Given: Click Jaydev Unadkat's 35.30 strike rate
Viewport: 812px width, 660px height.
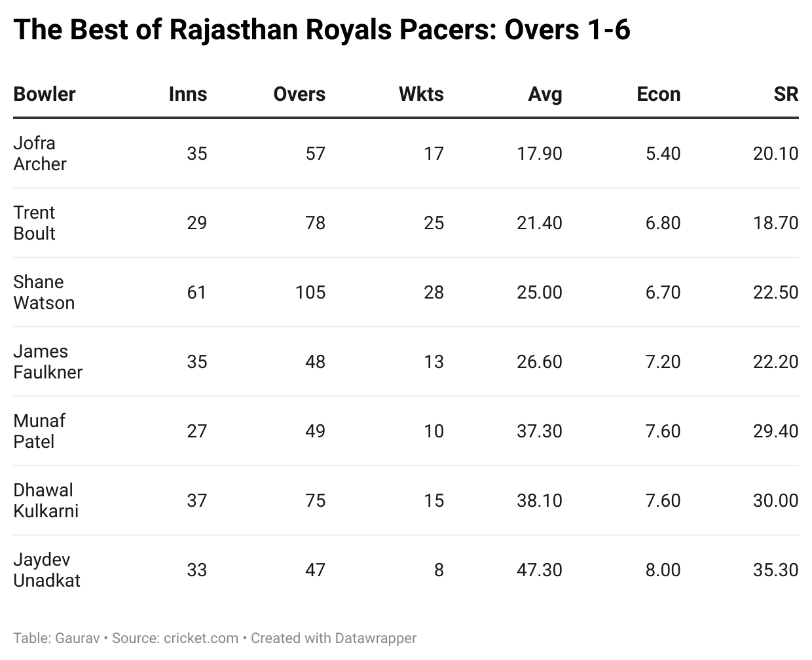Looking at the screenshot, I should 775,570.
